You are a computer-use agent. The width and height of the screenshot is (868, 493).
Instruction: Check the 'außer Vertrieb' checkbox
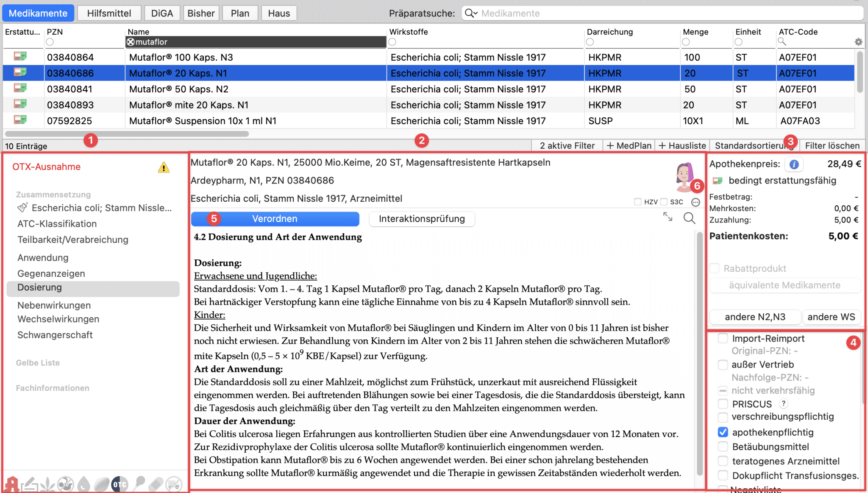(x=723, y=365)
